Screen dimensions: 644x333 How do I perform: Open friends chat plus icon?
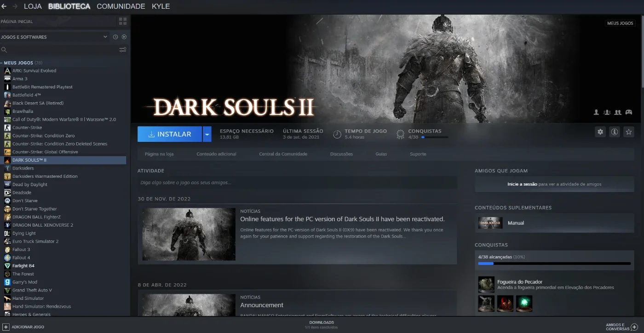coord(634,327)
